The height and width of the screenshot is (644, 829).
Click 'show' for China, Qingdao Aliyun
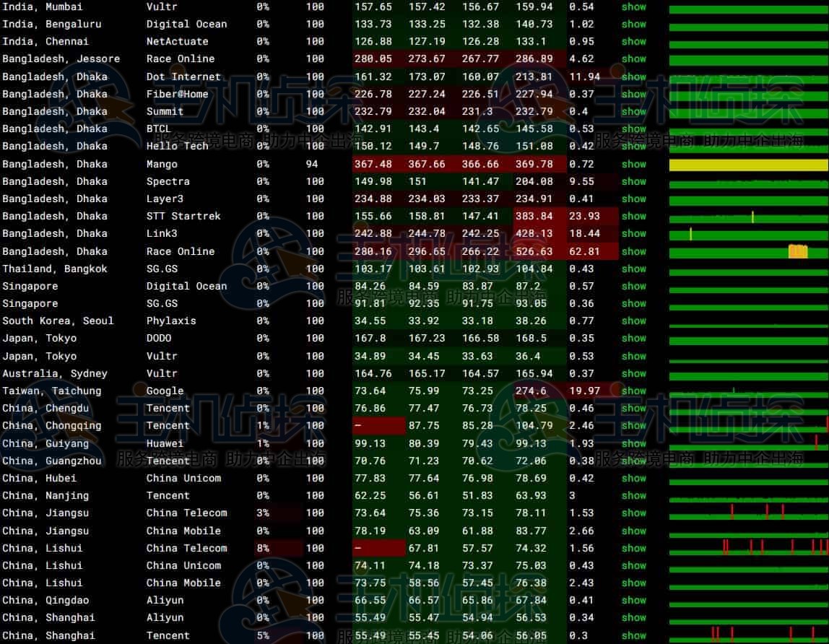633,601
